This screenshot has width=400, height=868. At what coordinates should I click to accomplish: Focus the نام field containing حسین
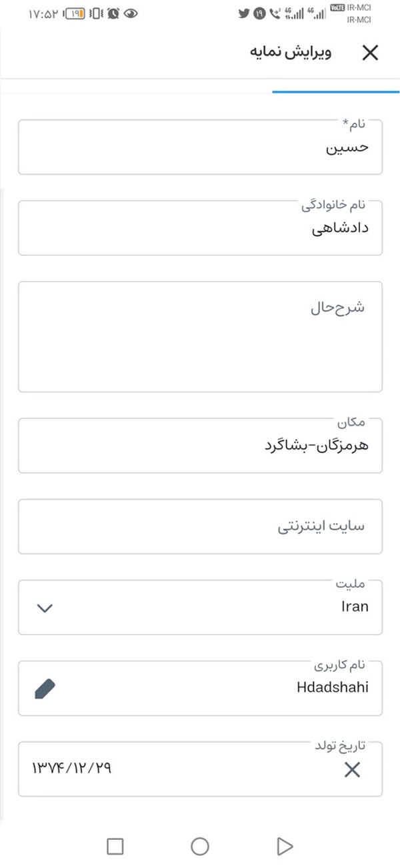(200, 147)
